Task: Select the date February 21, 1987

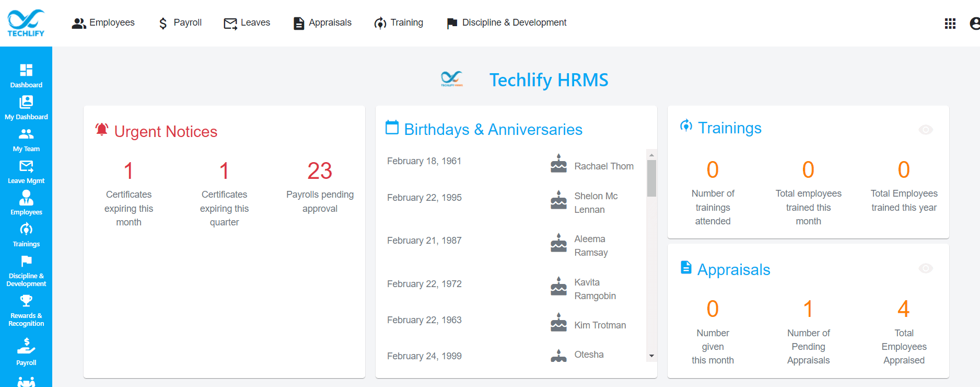Action: [424, 241]
